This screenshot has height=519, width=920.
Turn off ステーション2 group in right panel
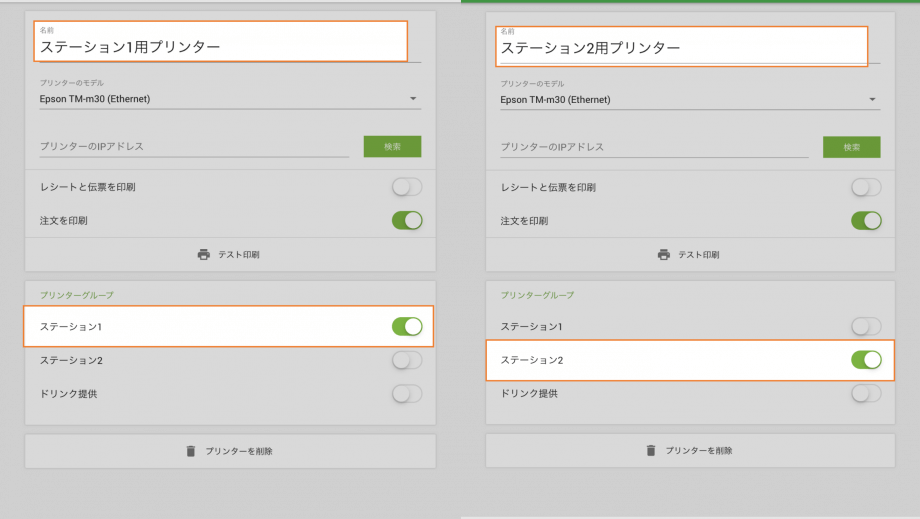coord(866,360)
